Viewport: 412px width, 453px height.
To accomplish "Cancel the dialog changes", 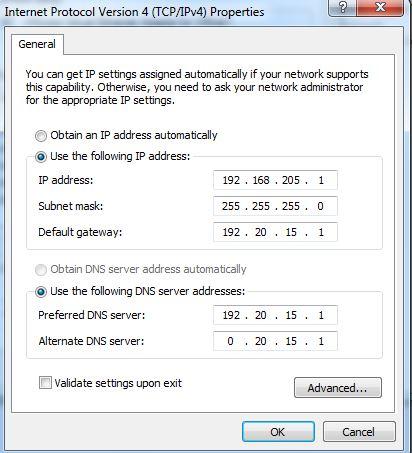I will tap(359, 432).
